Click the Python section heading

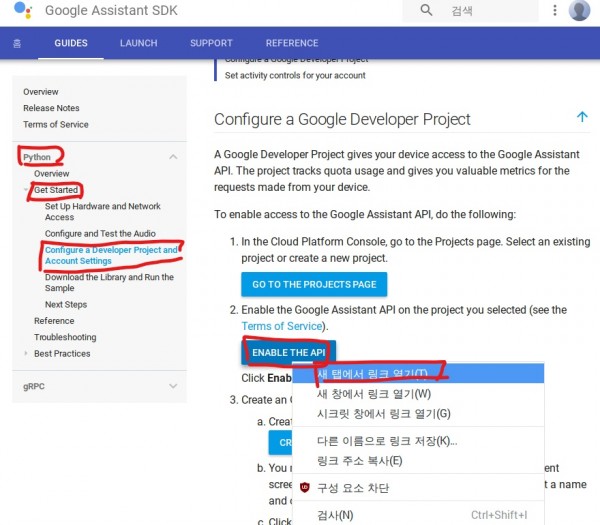[x=37, y=157]
